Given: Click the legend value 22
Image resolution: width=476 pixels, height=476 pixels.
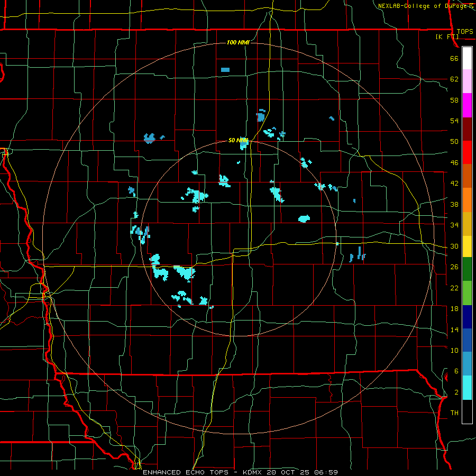Looking at the screenshot, I should (x=454, y=288).
